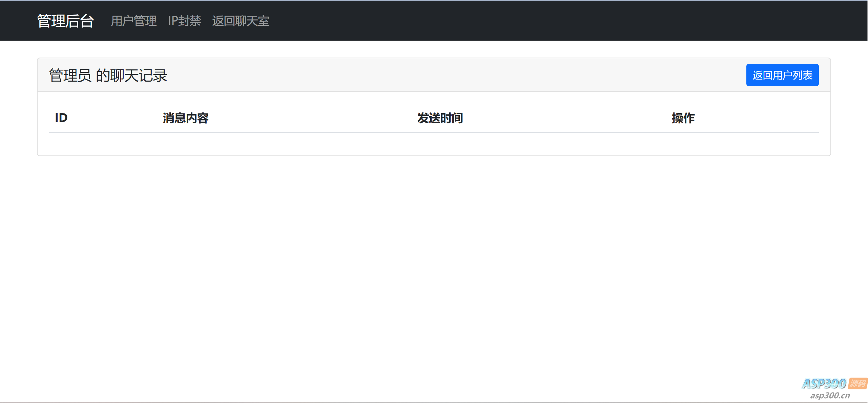Click the ASP300 源码 watermark logo
Image resolution: width=868 pixels, height=403 pixels.
click(x=824, y=383)
